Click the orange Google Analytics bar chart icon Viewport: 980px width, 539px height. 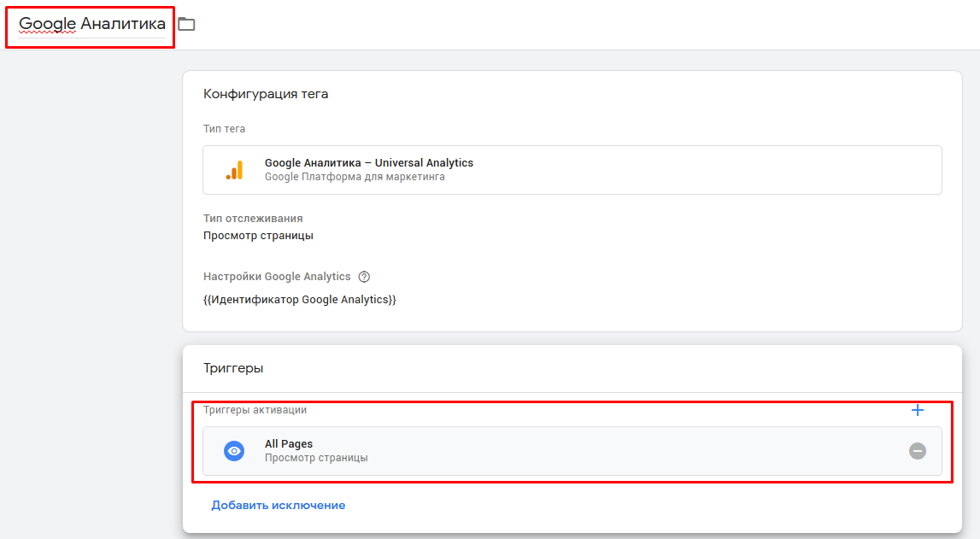point(234,170)
